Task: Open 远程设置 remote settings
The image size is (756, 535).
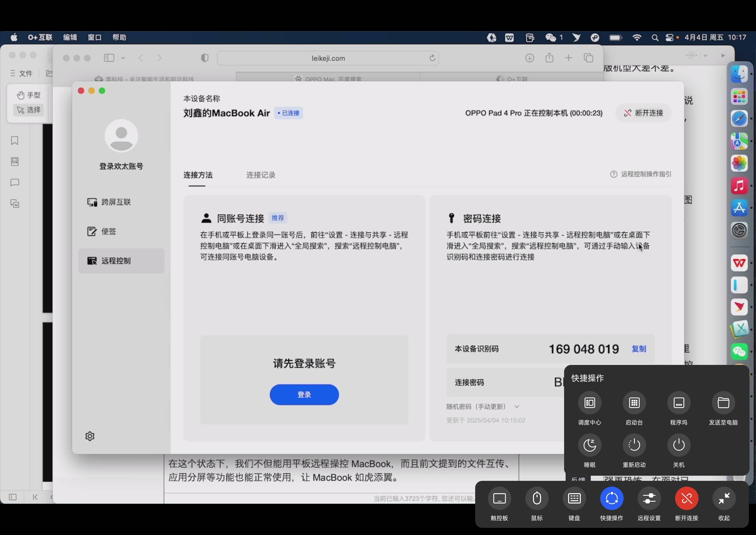Action: pos(649,498)
